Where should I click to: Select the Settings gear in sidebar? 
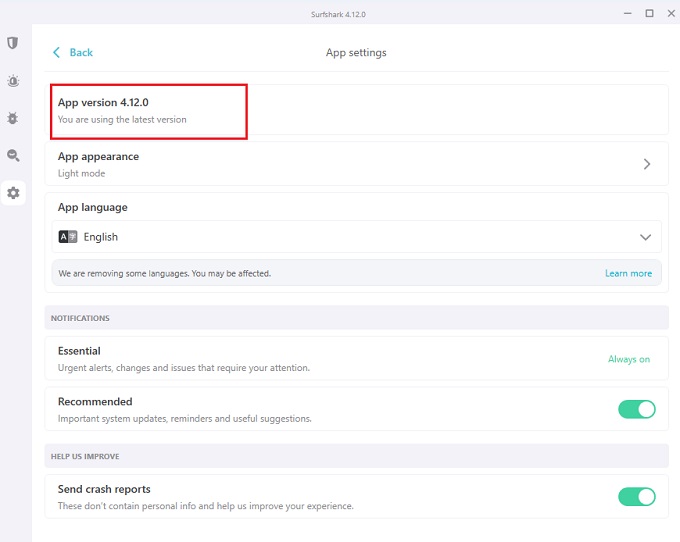click(13, 193)
